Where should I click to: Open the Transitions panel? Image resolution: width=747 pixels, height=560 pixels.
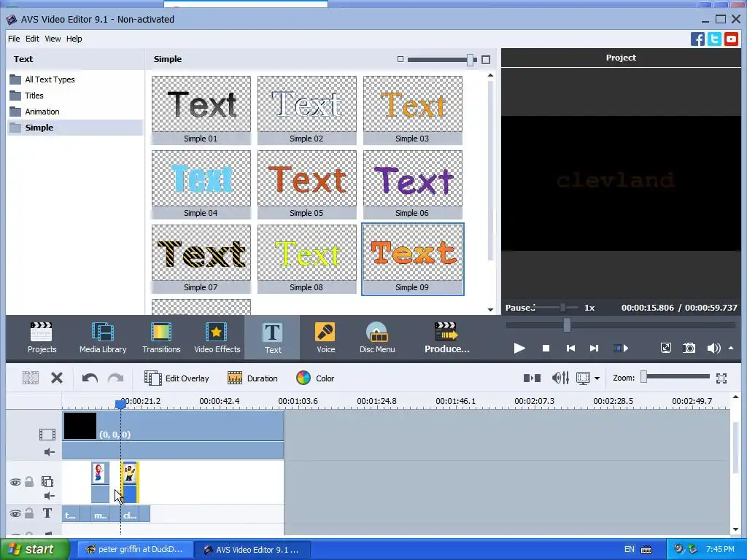[161, 338]
